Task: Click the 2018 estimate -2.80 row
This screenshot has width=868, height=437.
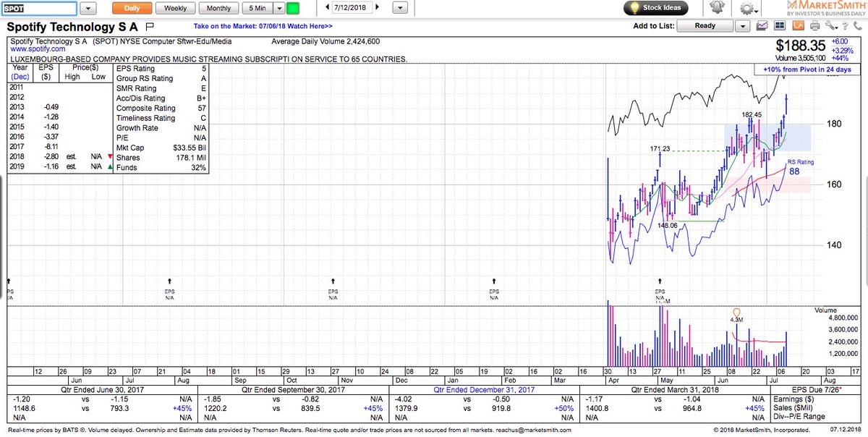Action: coord(61,156)
